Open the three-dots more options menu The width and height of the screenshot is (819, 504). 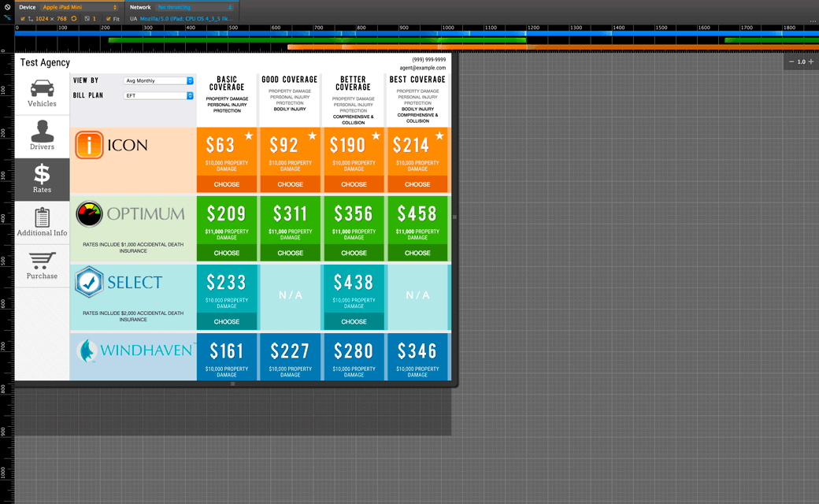pos(813,21)
